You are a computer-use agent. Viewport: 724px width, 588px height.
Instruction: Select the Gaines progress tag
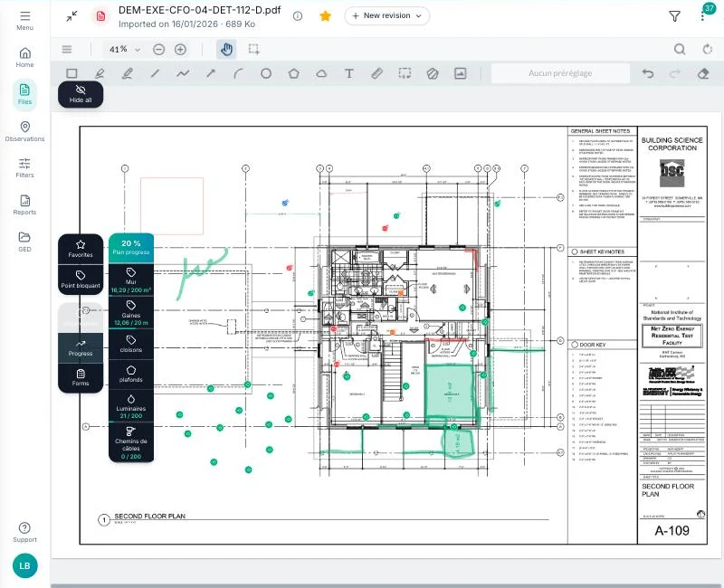point(131,313)
